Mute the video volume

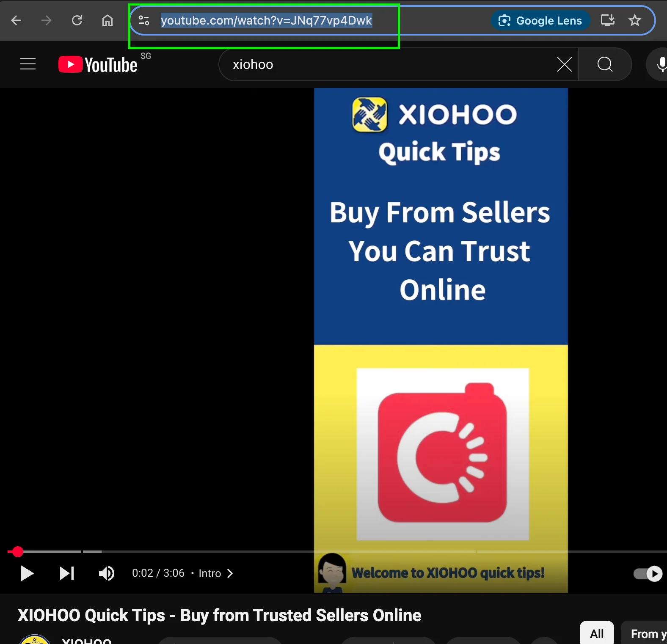click(x=106, y=573)
